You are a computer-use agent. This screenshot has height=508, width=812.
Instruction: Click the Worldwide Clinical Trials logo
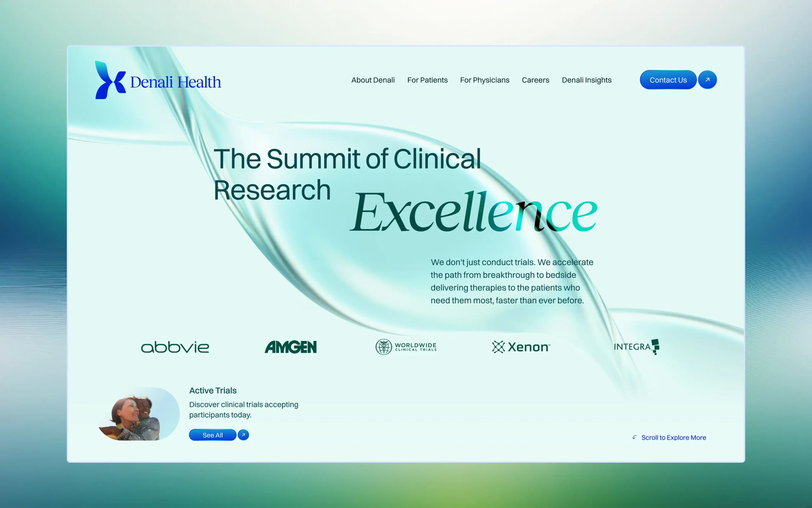pyautogui.click(x=406, y=347)
